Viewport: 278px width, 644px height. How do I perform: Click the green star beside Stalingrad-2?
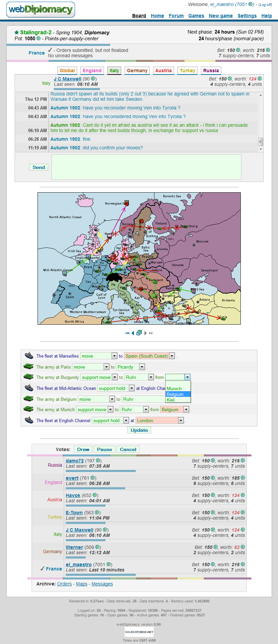(17, 32)
